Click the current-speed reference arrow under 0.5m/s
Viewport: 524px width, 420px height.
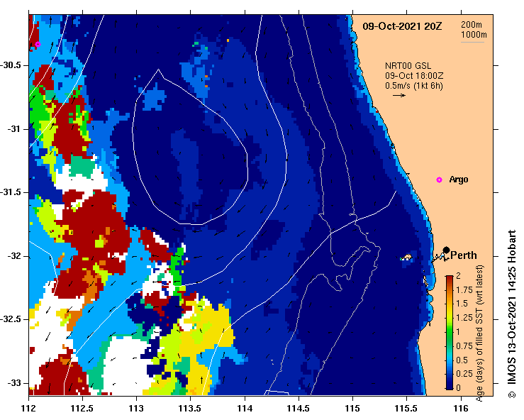click(x=399, y=95)
